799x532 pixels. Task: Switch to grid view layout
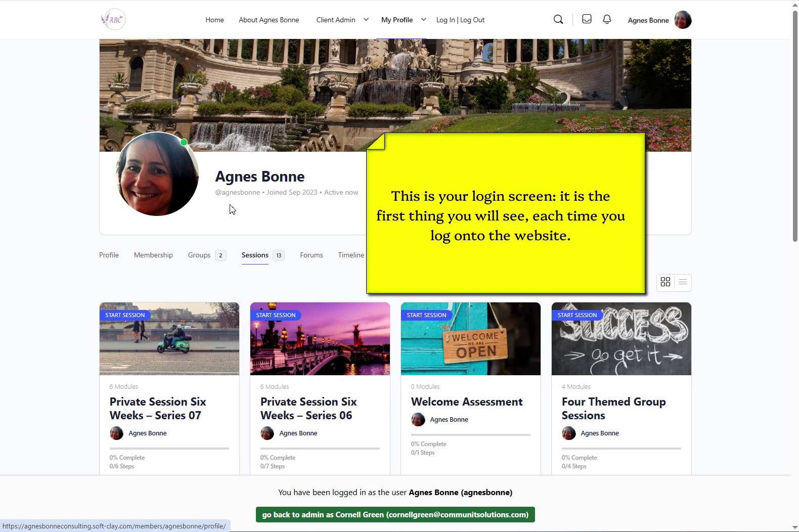coord(665,282)
